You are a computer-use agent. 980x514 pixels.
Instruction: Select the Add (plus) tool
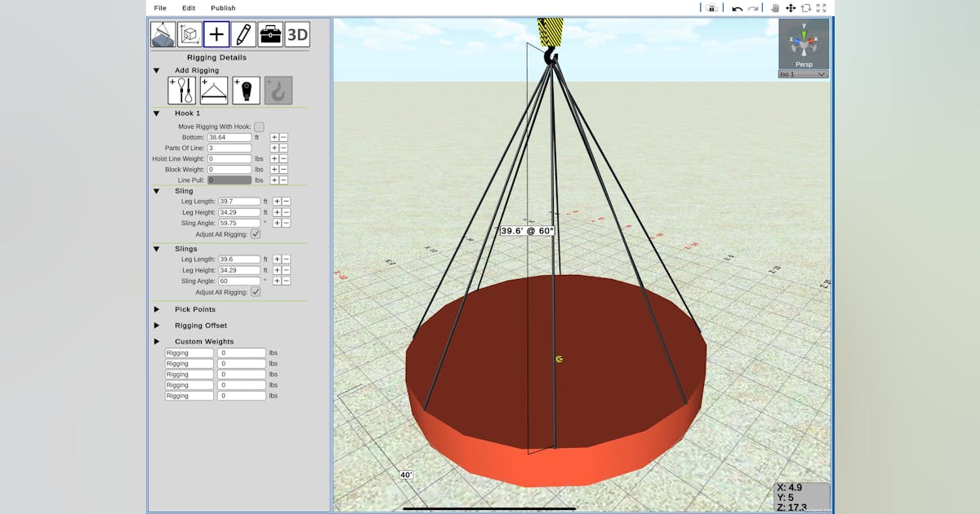click(216, 34)
